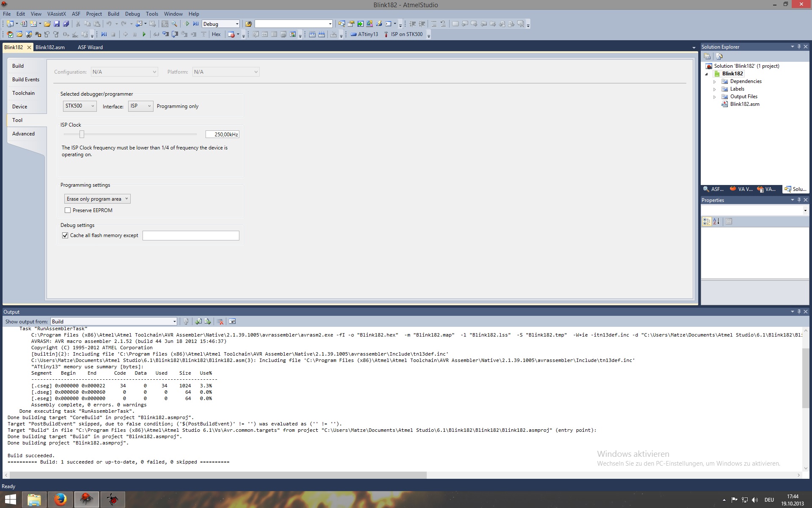Open the Properties panel object dropdown
Screen dimensions: 812x508
pos(805,210)
